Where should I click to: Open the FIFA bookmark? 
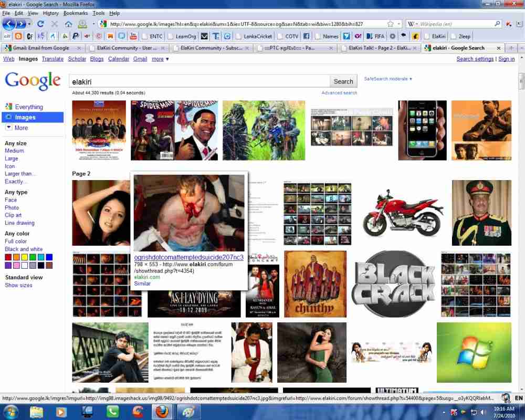pos(375,36)
